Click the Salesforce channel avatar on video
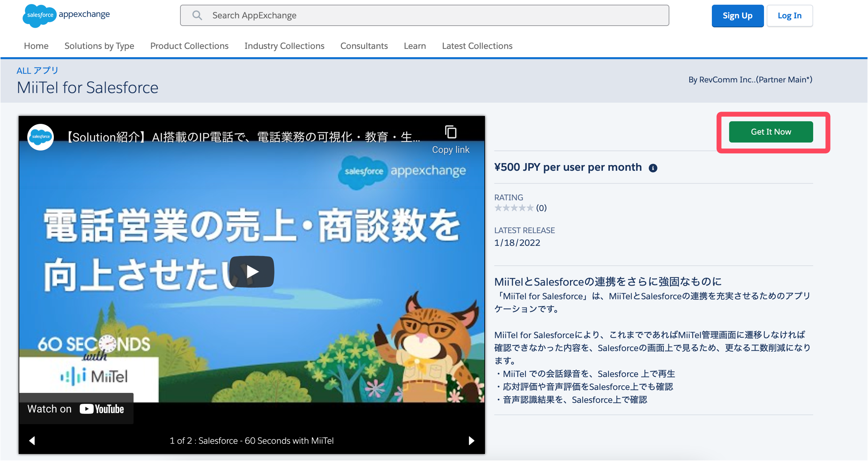 (x=41, y=137)
